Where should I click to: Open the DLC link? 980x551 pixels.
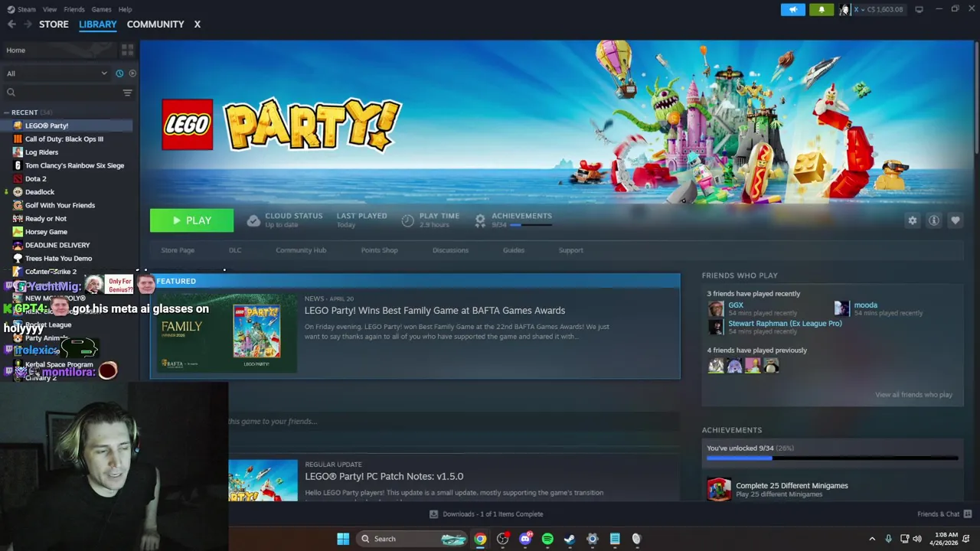(235, 250)
